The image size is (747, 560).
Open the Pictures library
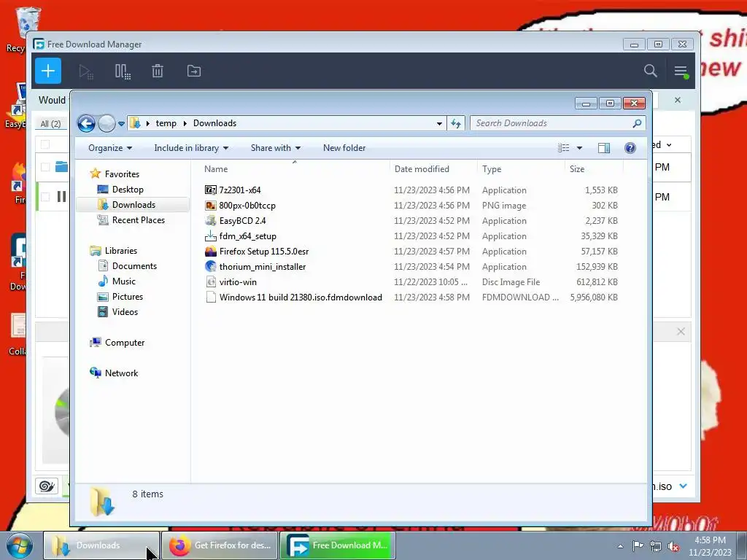coord(127,296)
